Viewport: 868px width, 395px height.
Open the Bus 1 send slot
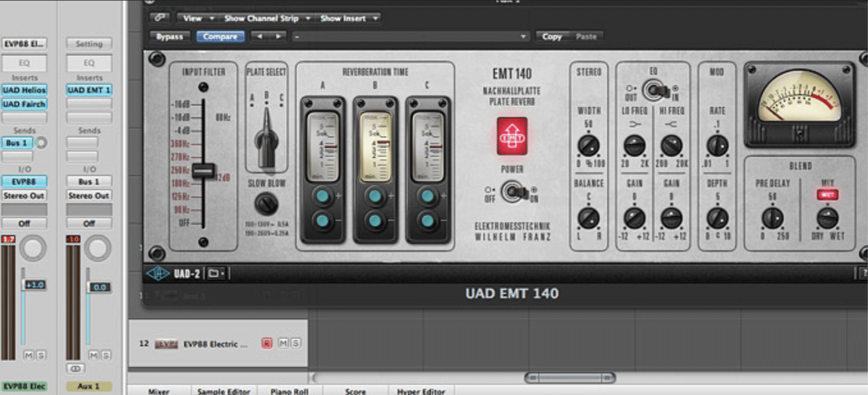[x=17, y=143]
